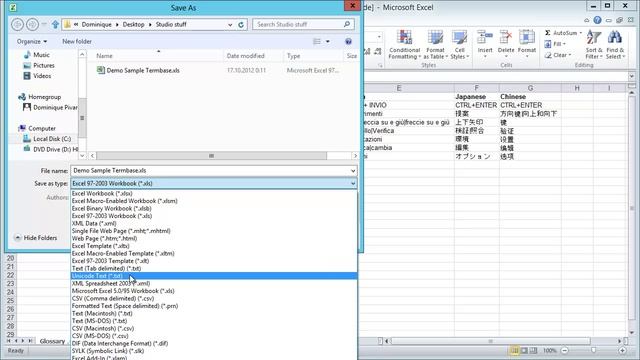Click the Fill button in Editing group

click(x=555, y=44)
